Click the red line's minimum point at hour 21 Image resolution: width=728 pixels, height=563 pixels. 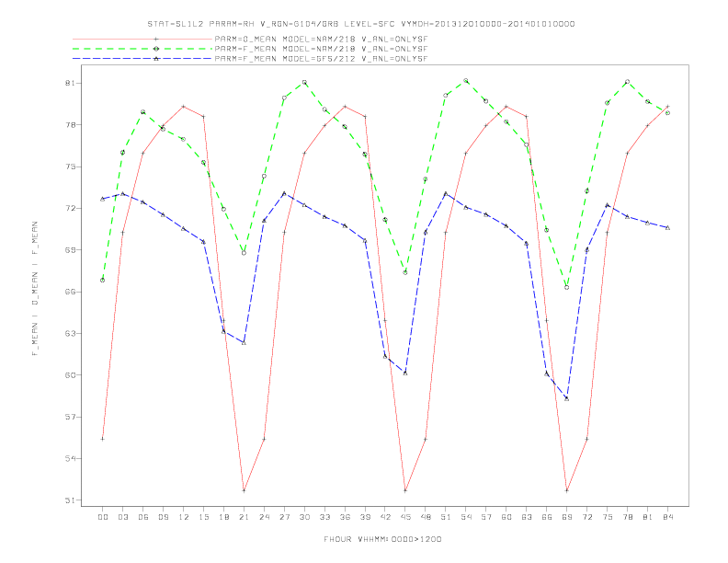[x=244, y=490]
